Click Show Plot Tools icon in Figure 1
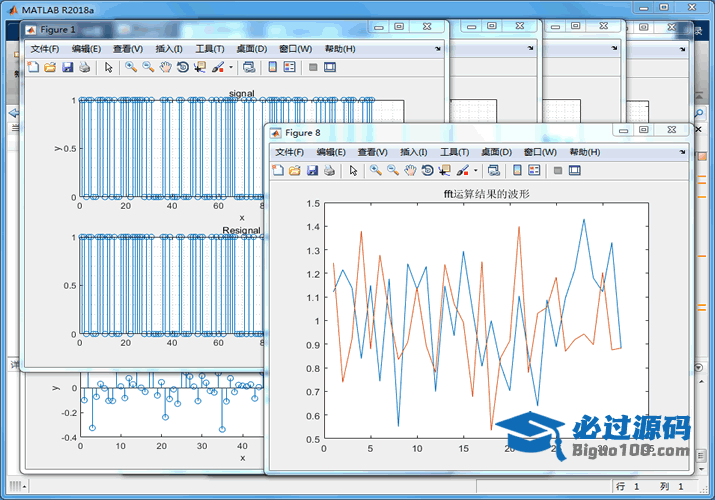The height and width of the screenshot is (500, 715). click(330, 67)
